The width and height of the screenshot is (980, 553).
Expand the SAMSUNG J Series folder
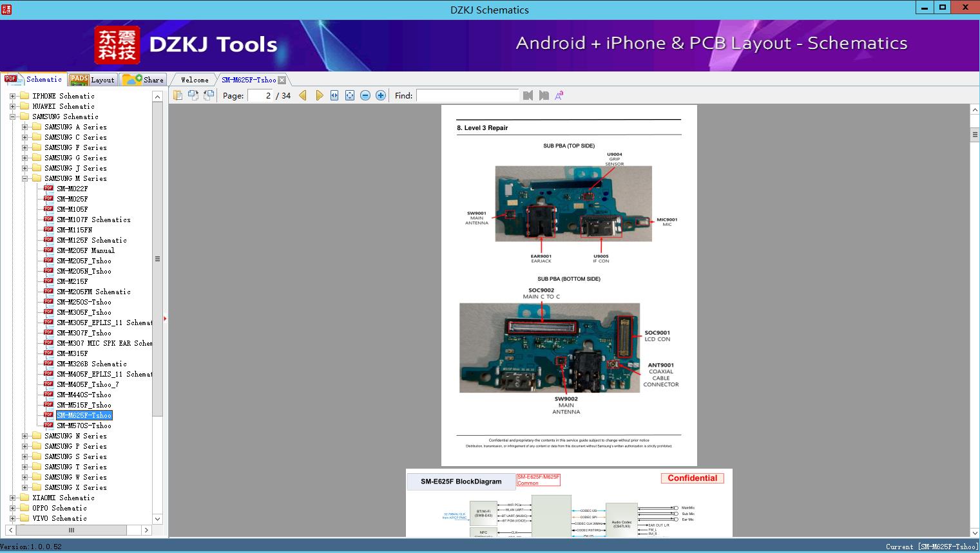pyautogui.click(x=24, y=168)
